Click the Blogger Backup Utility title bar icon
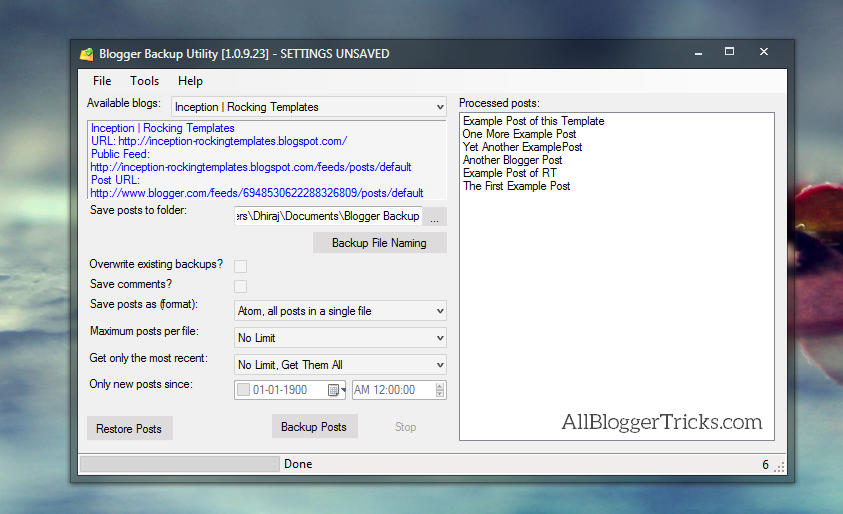Image resolution: width=843 pixels, height=514 pixels. pos(87,54)
